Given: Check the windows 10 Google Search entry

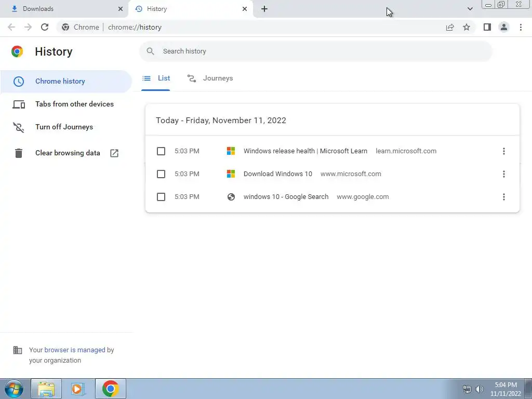Looking at the screenshot, I should pyautogui.click(x=161, y=197).
